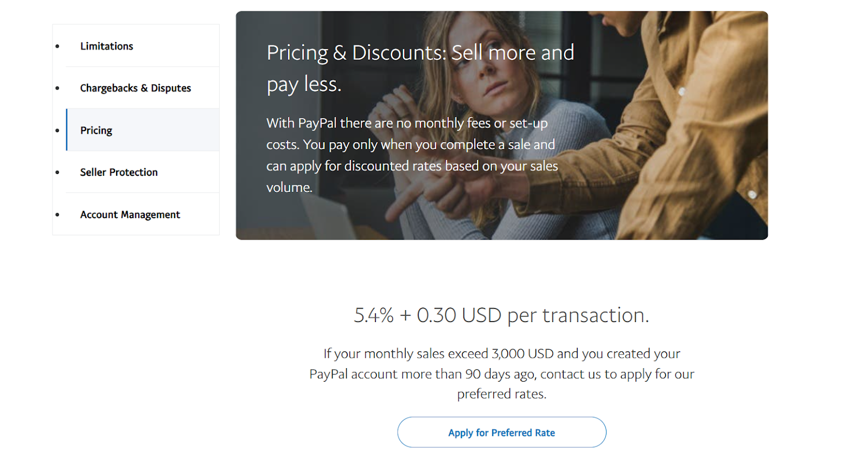Open the Chargebacks & Disputes section

(135, 88)
